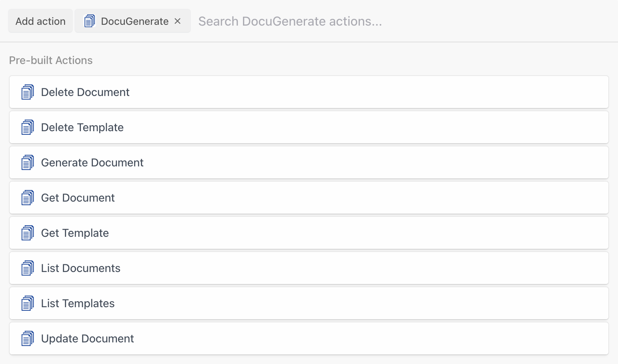The height and width of the screenshot is (364, 618).
Task: Click the icon next to Delete Template
Action: tap(28, 128)
